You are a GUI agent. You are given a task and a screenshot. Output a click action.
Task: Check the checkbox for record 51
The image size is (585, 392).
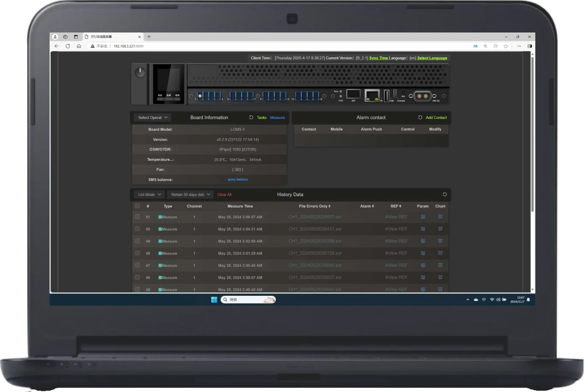click(137, 217)
